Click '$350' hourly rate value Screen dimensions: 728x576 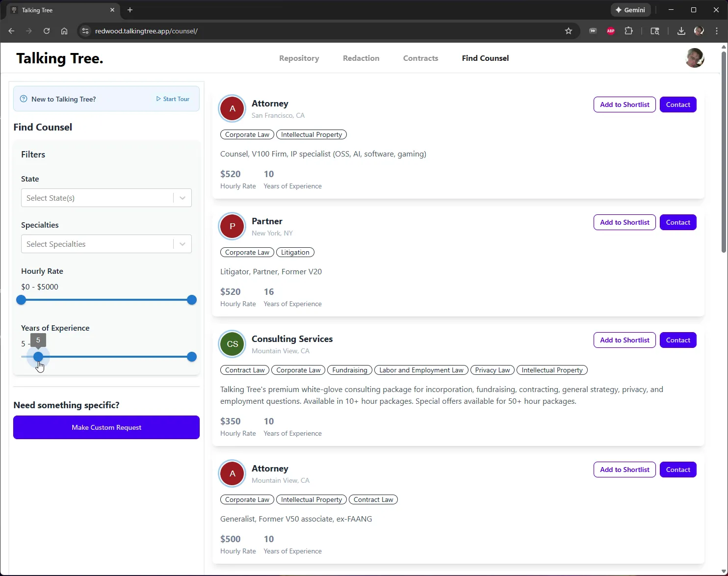tap(231, 421)
